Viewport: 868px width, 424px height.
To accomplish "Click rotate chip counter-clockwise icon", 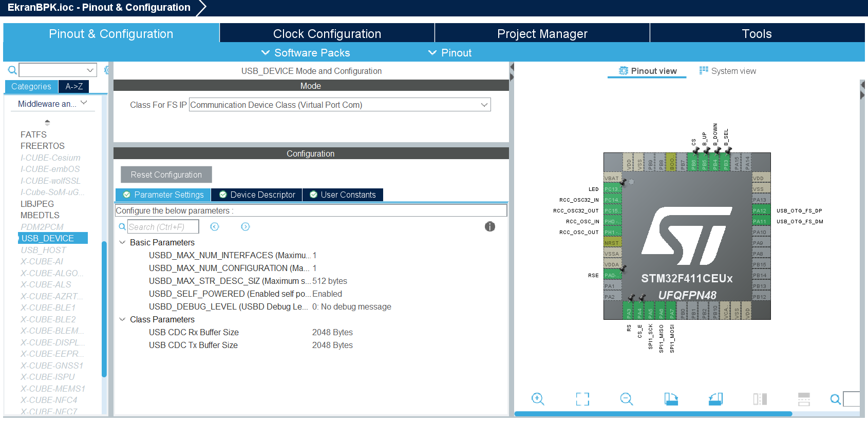I will (716, 399).
